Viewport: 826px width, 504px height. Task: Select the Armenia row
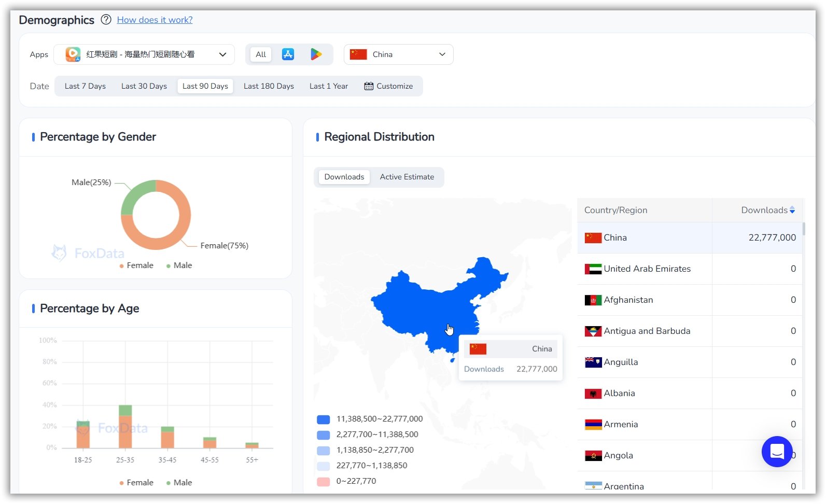690,424
